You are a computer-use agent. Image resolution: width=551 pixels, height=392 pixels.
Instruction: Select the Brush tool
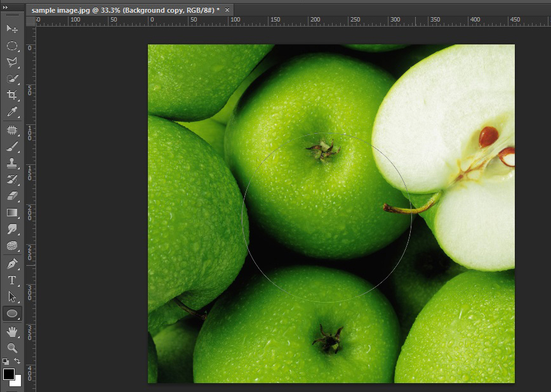point(12,147)
